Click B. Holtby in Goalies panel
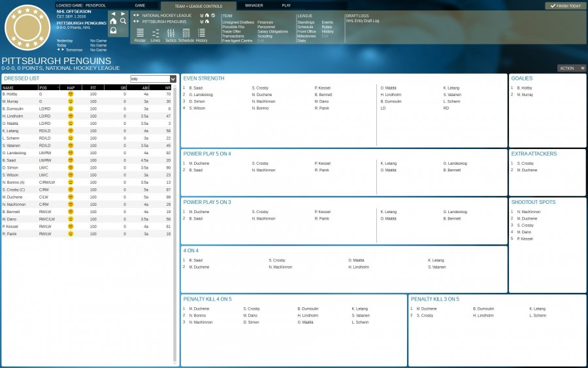The height and width of the screenshot is (368, 588). pos(524,88)
